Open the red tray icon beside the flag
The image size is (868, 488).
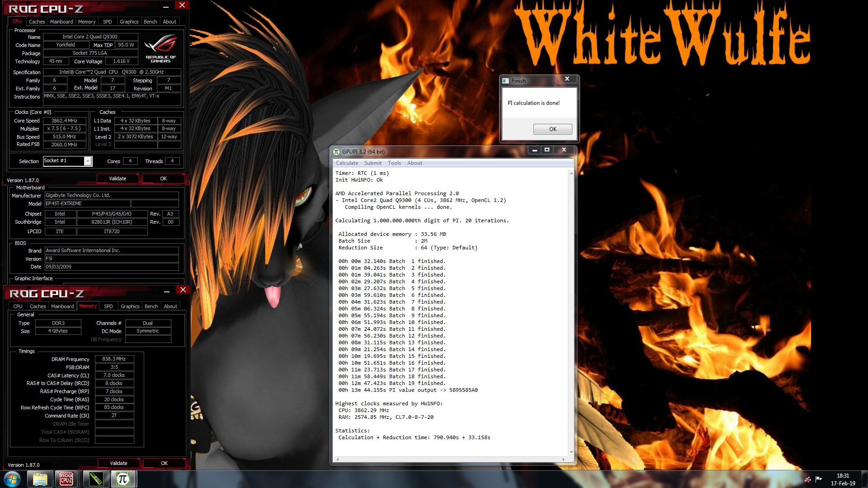point(808,479)
